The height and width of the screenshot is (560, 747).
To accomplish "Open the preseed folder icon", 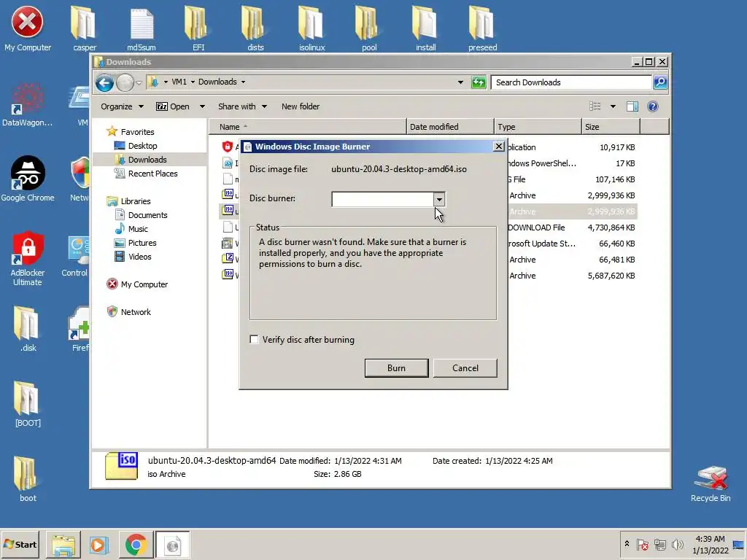I will [x=482, y=28].
